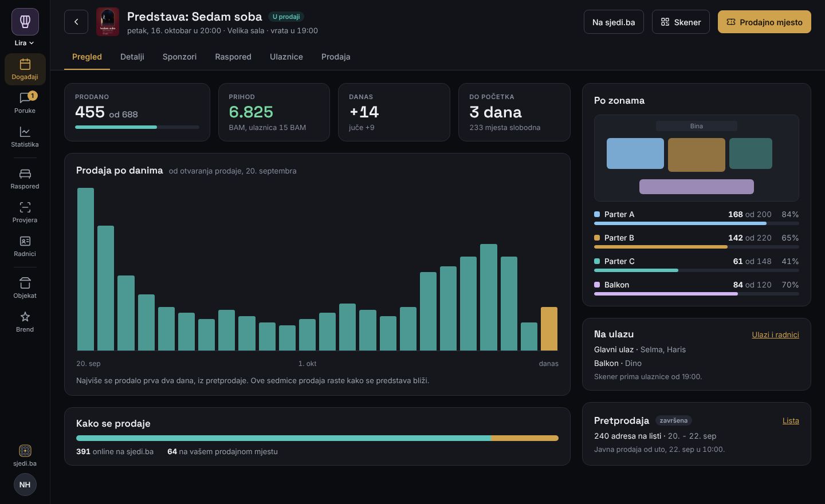
Task: Open Poruke messages icon with badge
Action: (x=25, y=103)
